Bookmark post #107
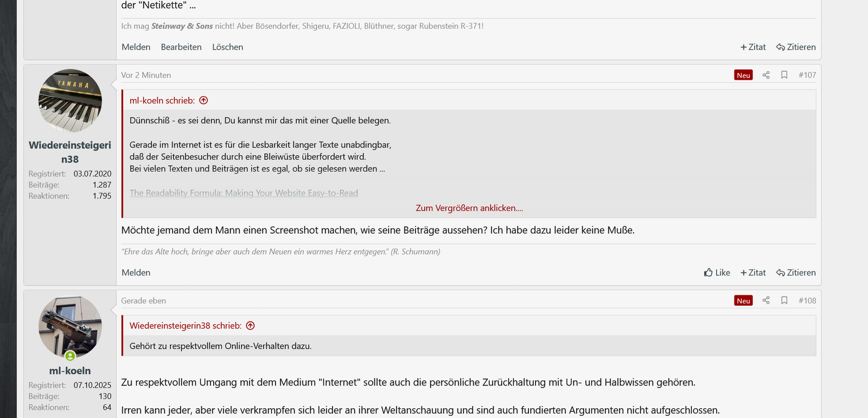Viewport: 868px width, 418px height. 784,75
